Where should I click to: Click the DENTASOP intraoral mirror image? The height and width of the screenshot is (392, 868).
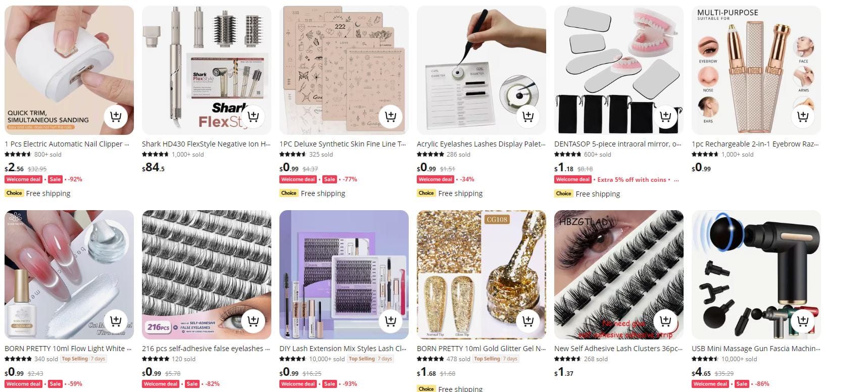pyautogui.click(x=619, y=70)
